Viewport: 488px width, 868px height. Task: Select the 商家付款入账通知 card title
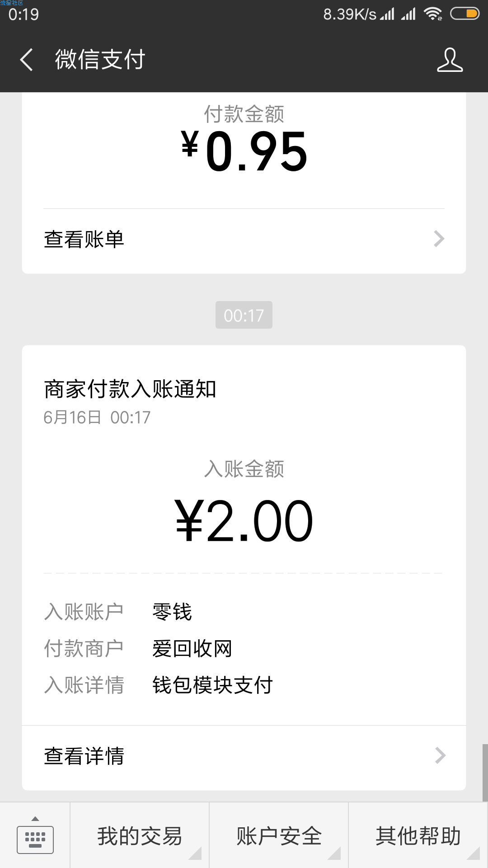coord(130,389)
